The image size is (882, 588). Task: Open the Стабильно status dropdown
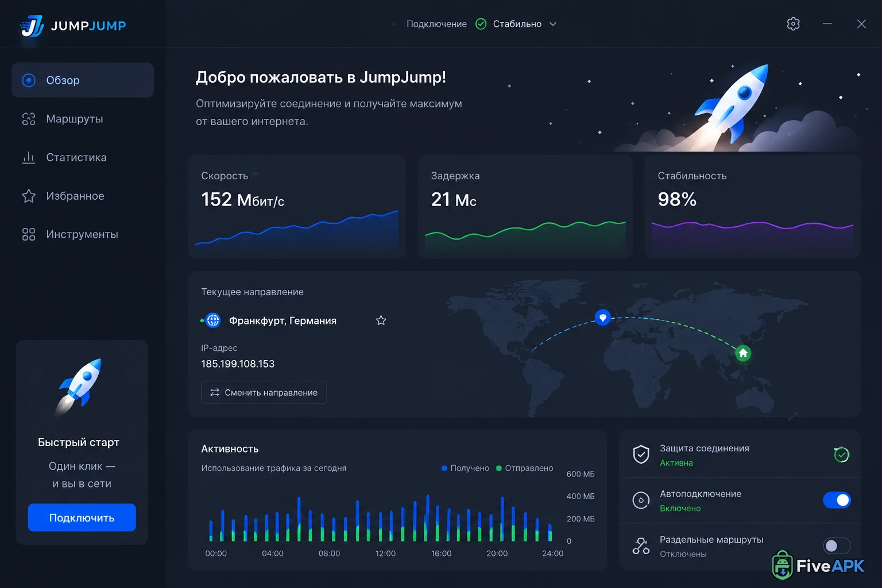tap(517, 24)
